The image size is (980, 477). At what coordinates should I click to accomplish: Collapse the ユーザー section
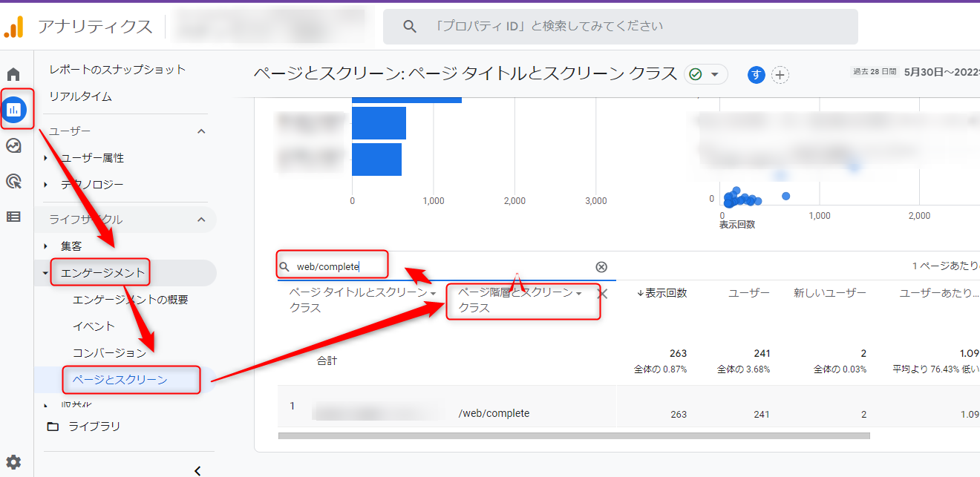click(201, 131)
